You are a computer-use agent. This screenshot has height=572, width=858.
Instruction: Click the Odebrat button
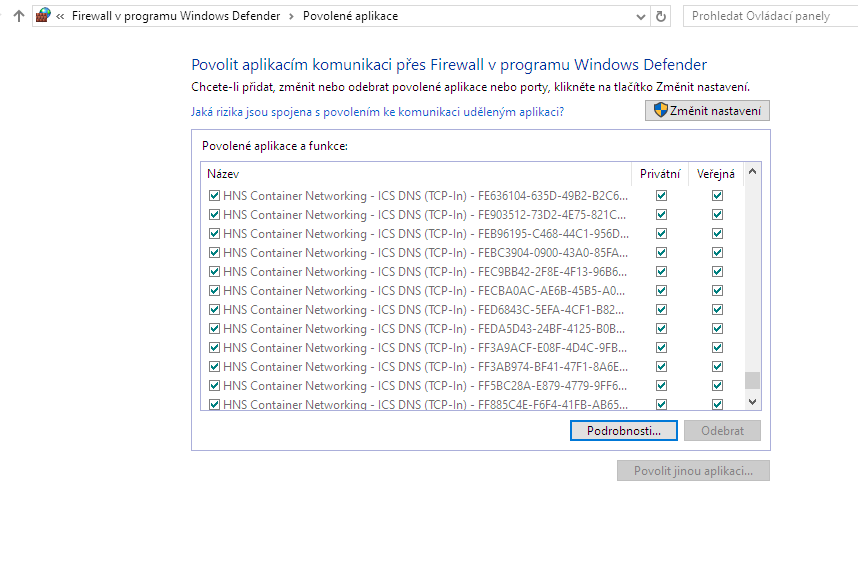pos(722,430)
